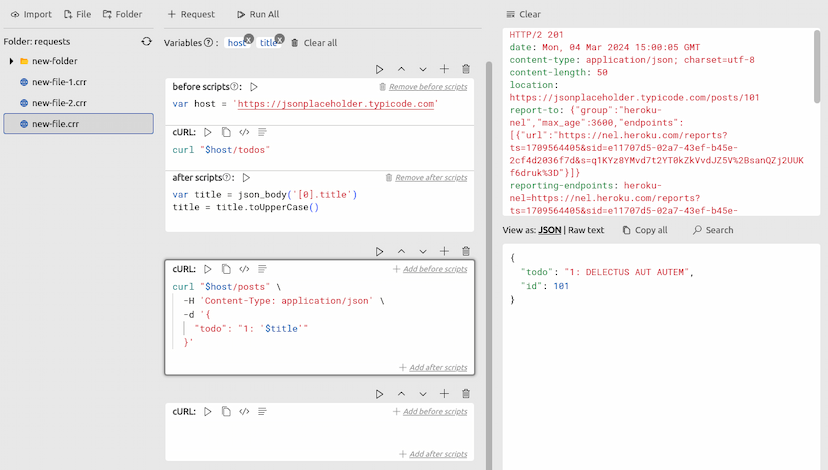Viewport: 828px width, 470px height.
Task: Format the posts cURL command
Action: tap(262, 269)
